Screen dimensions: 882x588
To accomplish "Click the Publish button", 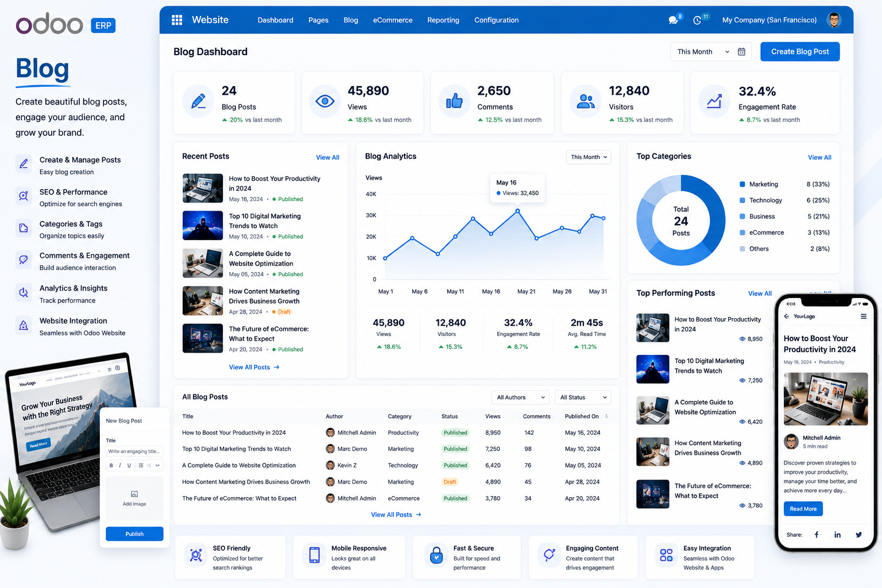I will pos(134,534).
